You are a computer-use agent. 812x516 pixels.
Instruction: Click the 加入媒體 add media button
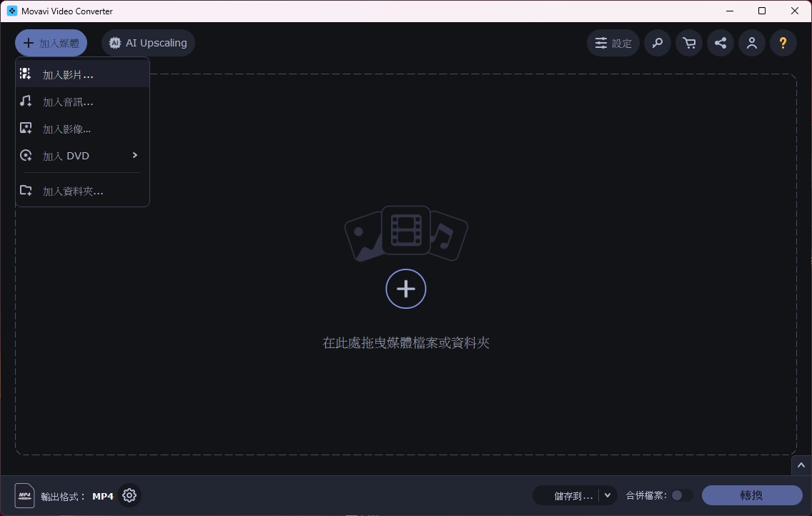(x=51, y=43)
